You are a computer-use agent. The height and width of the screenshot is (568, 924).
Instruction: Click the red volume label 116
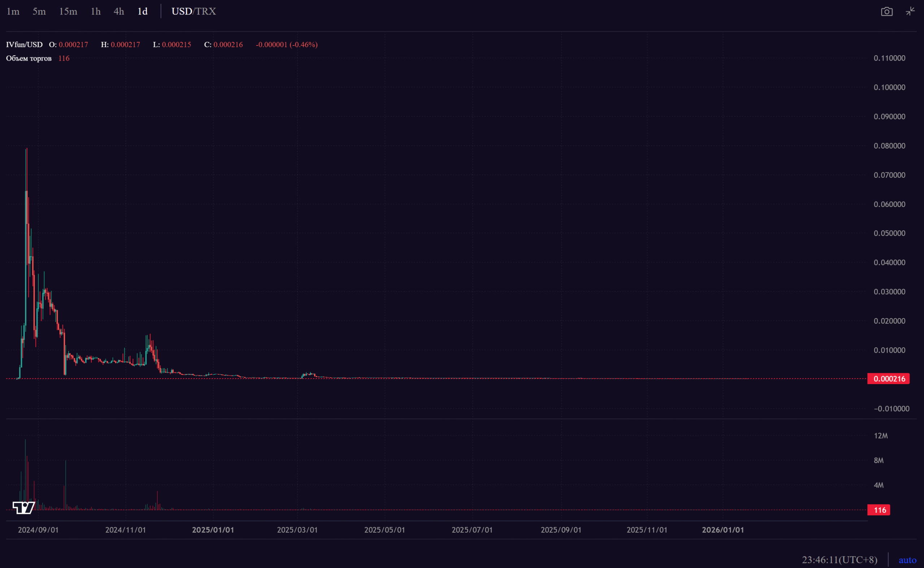coord(879,510)
